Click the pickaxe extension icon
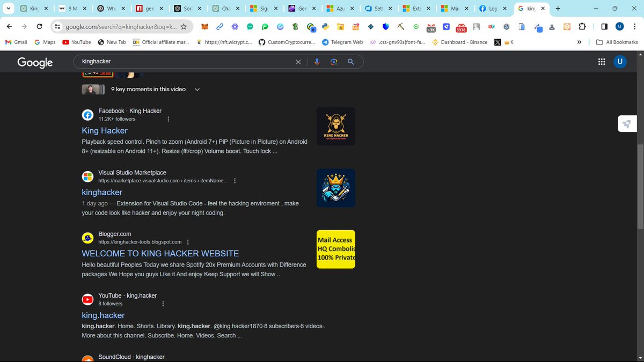Viewport: 644px width, 362px height. (x=401, y=27)
